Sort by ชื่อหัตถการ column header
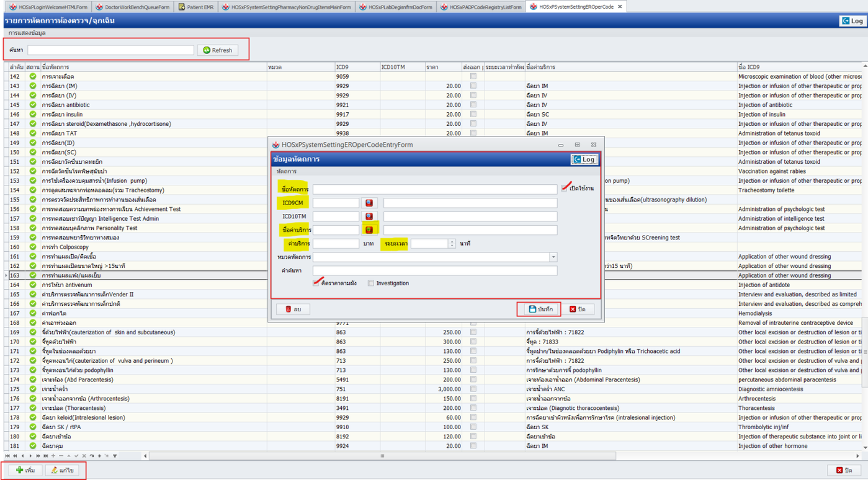 coord(153,67)
